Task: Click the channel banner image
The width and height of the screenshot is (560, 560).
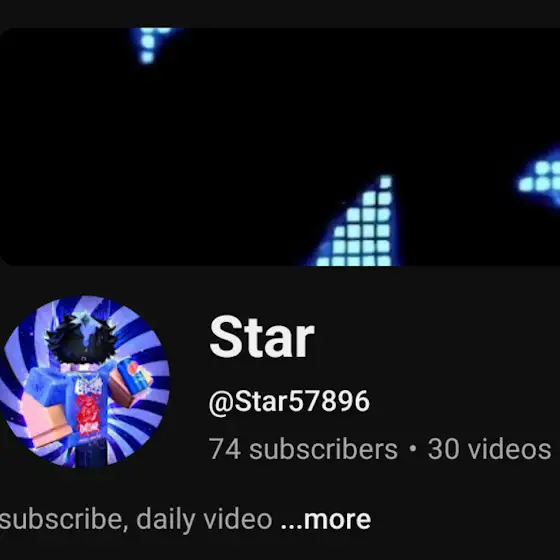Action: point(280,147)
